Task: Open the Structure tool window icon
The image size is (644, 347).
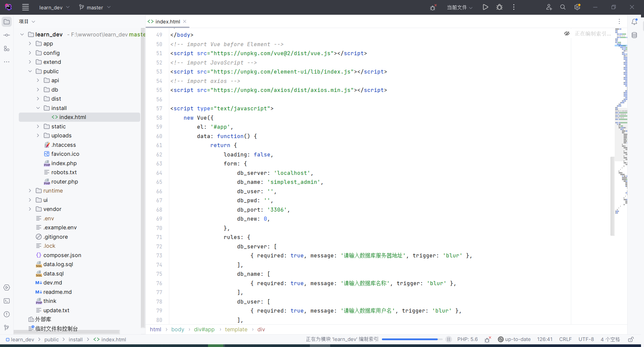Action: pos(7,49)
